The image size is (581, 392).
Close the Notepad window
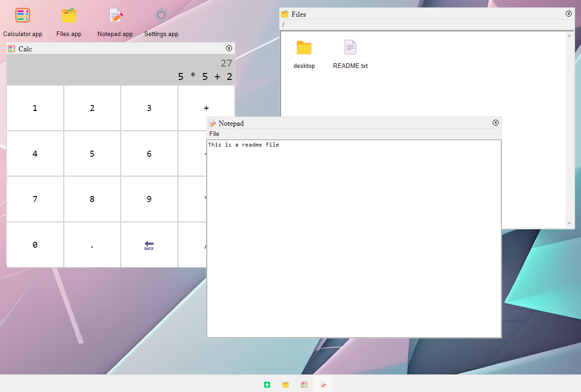[x=495, y=122]
